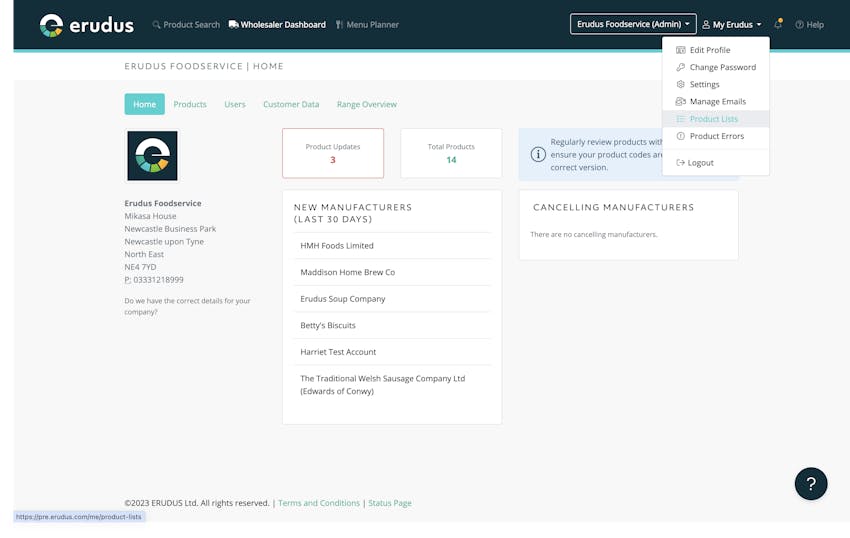This screenshot has height=538, width=850.
Task: Click the Help question-circle icon in header
Action: [800, 24]
